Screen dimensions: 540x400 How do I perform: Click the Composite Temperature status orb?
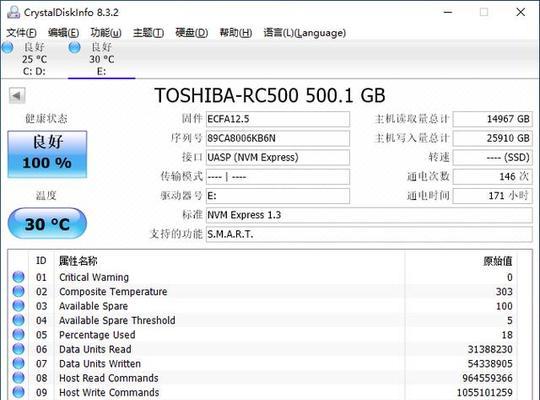coord(18,291)
